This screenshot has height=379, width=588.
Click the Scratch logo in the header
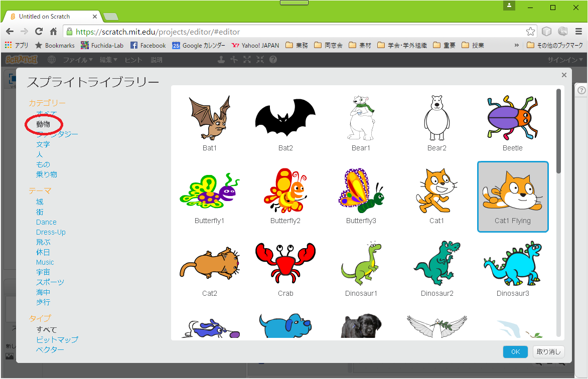[x=22, y=60]
